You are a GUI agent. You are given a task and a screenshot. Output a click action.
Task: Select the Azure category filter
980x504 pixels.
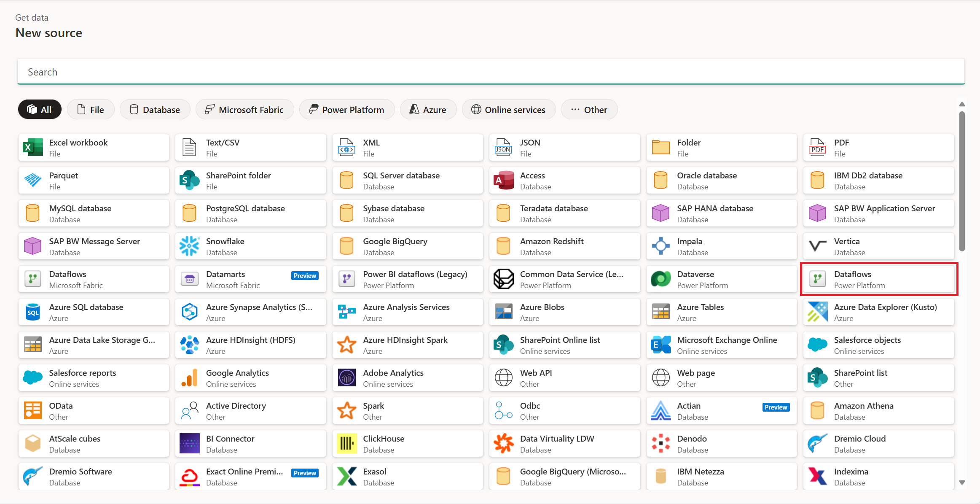click(x=428, y=110)
